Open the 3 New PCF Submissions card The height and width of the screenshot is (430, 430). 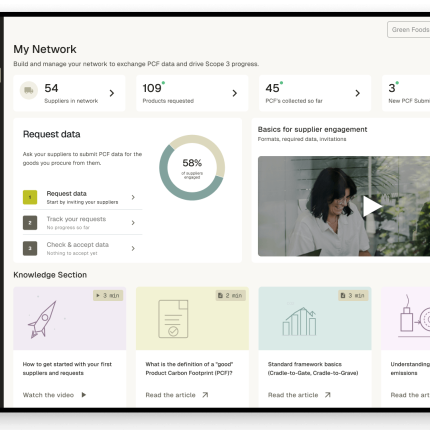[x=406, y=93]
